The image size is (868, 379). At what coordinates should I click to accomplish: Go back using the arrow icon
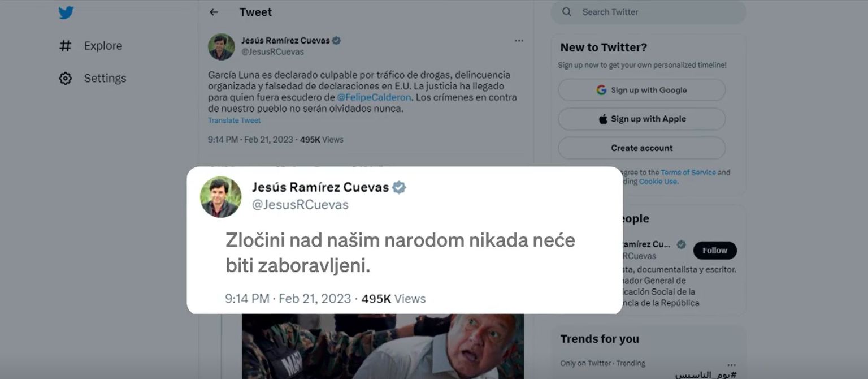(x=214, y=12)
